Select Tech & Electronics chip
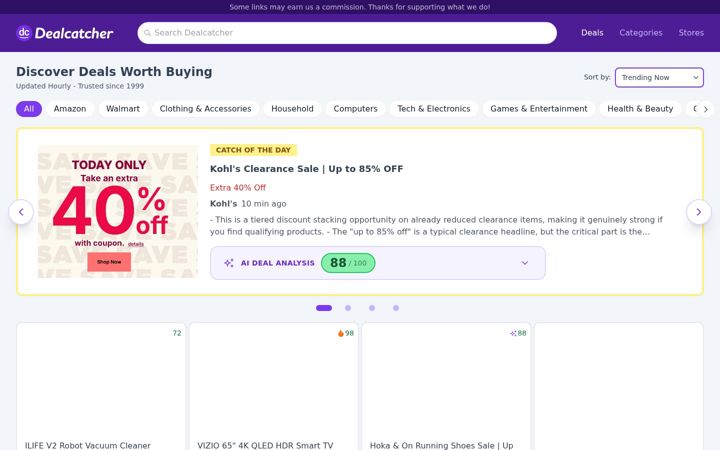This screenshot has height=450, width=720. point(434,109)
